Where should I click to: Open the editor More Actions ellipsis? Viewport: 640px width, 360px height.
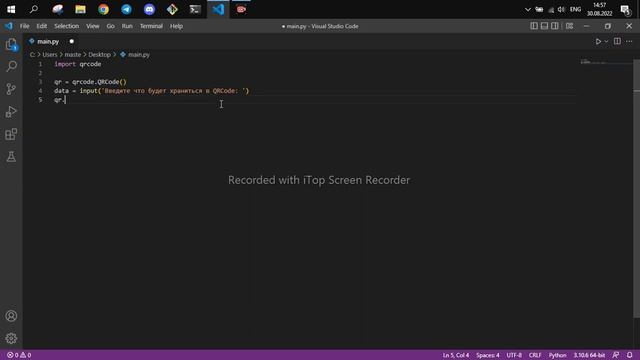[629, 41]
